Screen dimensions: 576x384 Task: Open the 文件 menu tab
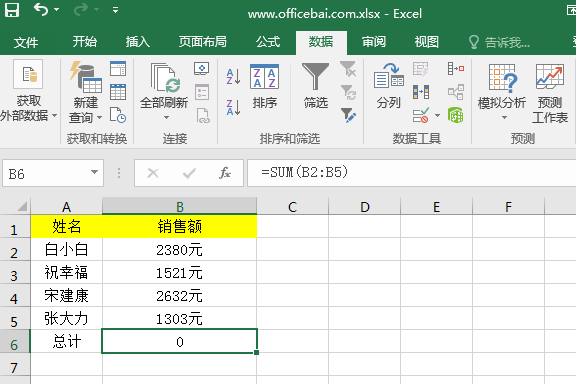[26, 42]
